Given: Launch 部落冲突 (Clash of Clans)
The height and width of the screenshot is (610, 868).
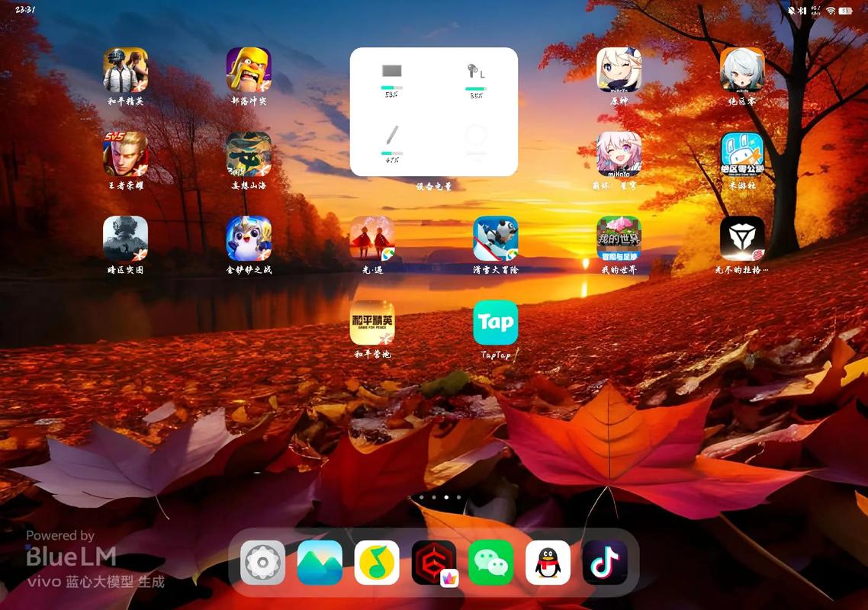Looking at the screenshot, I should click(x=249, y=70).
